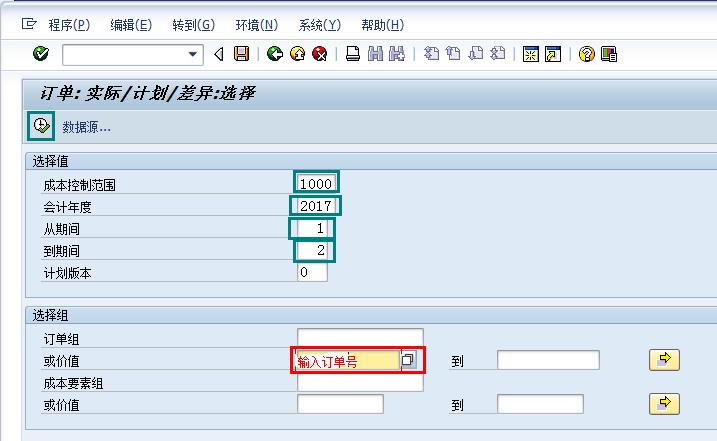Click the Print icon in the toolbar
717x441 pixels.
pyautogui.click(x=353, y=54)
